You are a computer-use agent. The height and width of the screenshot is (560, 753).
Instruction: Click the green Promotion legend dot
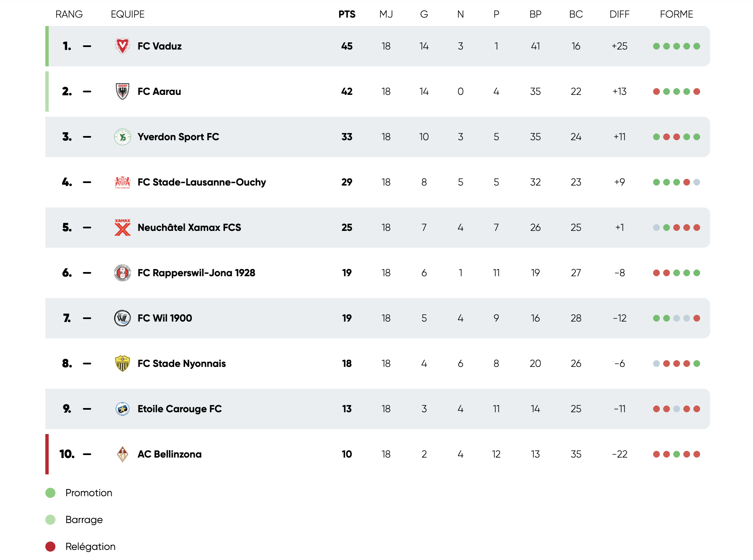pyautogui.click(x=50, y=493)
